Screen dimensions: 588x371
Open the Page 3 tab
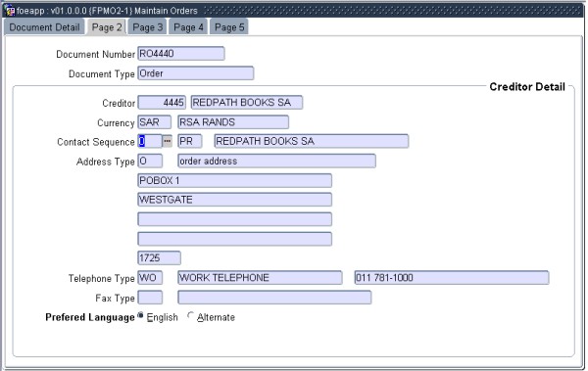148,27
